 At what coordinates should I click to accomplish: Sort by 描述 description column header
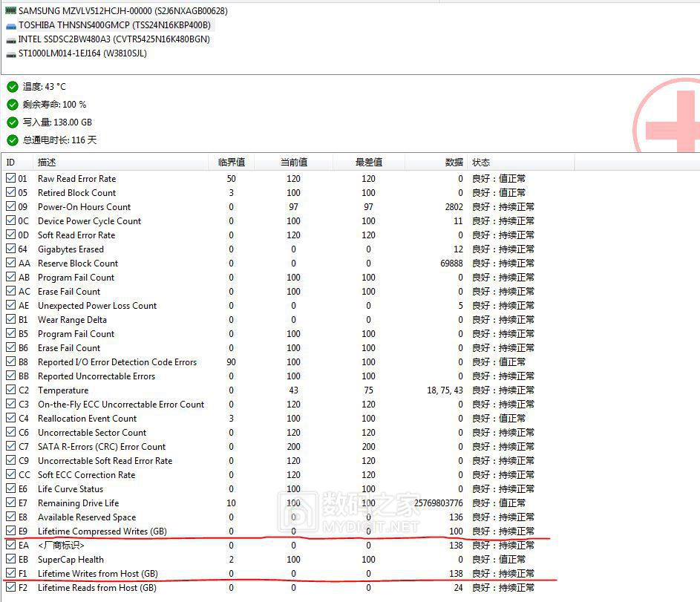[x=120, y=163]
